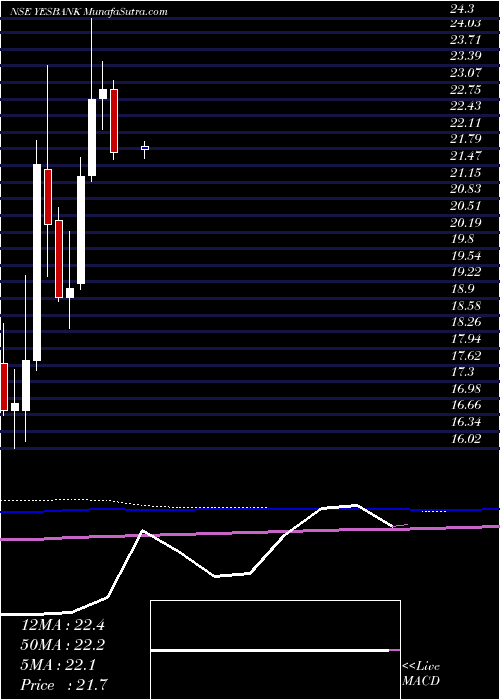Click the 21.47 price level label
The width and height of the screenshot is (500, 700).
[466, 156]
